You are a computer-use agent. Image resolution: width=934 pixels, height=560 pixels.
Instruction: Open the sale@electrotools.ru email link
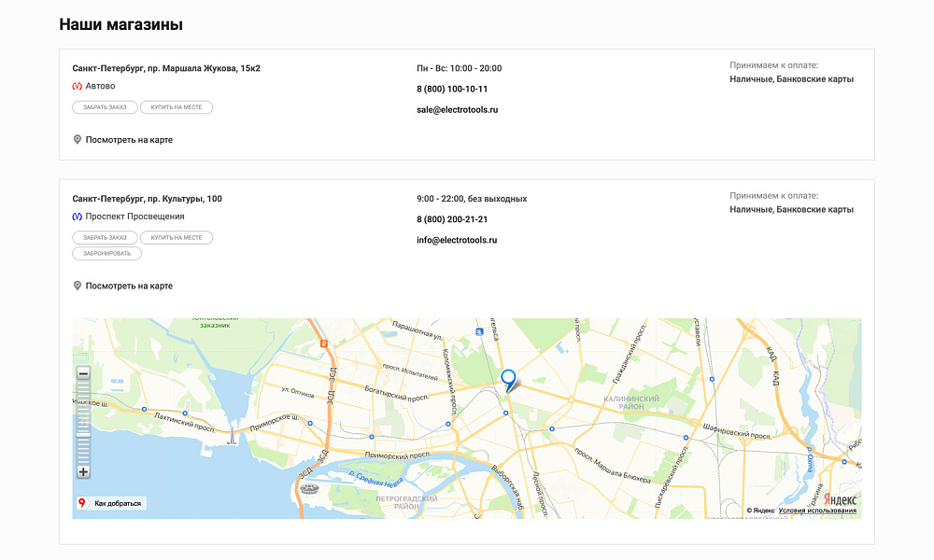(x=458, y=109)
